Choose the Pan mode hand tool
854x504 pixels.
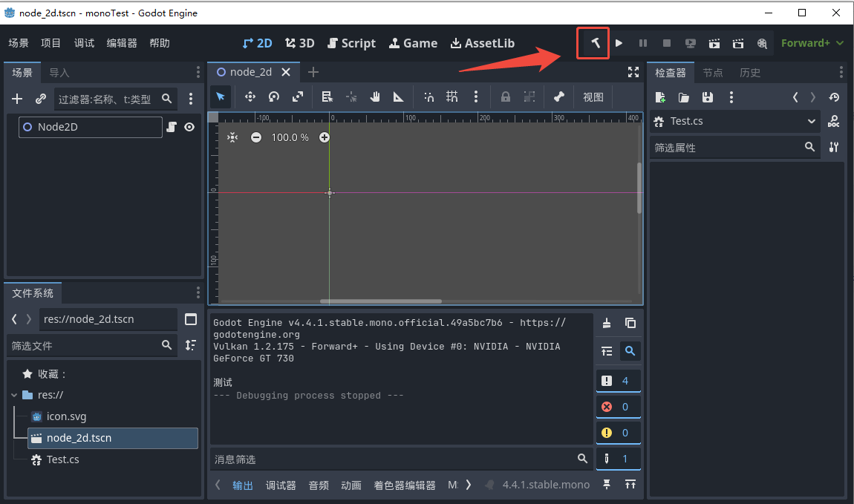(375, 97)
